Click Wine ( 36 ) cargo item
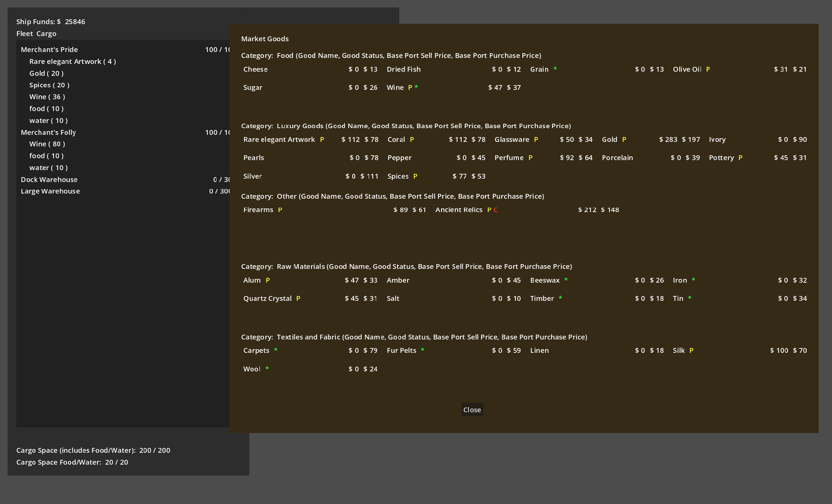This screenshot has width=832, height=504. tap(47, 97)
